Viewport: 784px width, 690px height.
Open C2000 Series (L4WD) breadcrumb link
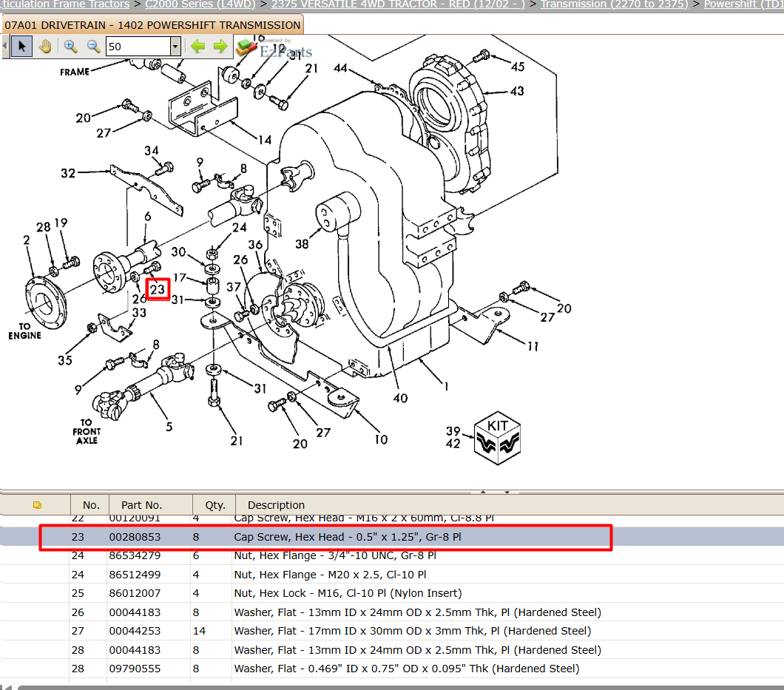200,4
